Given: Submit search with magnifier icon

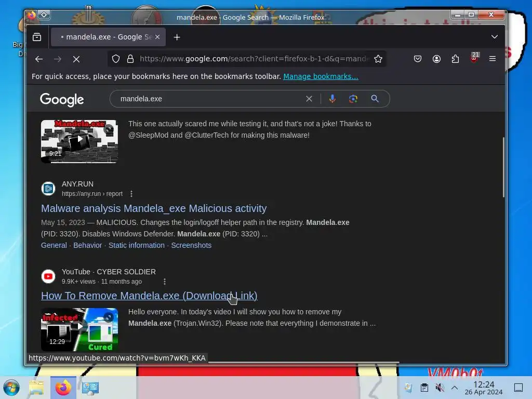Looking at the screenshot, I should 375,99.
